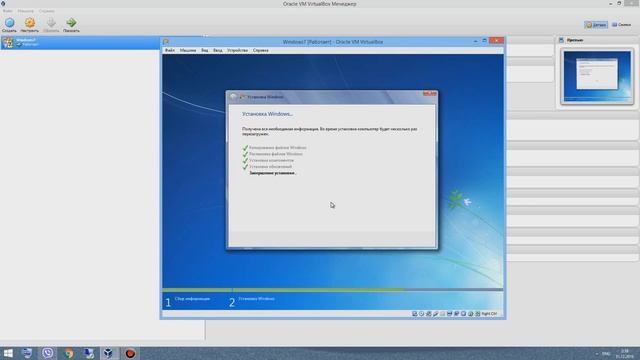Viewport: 640px width, 360px height.
Task: Click the setup progress bar
Action: click(x=333, y=290)
